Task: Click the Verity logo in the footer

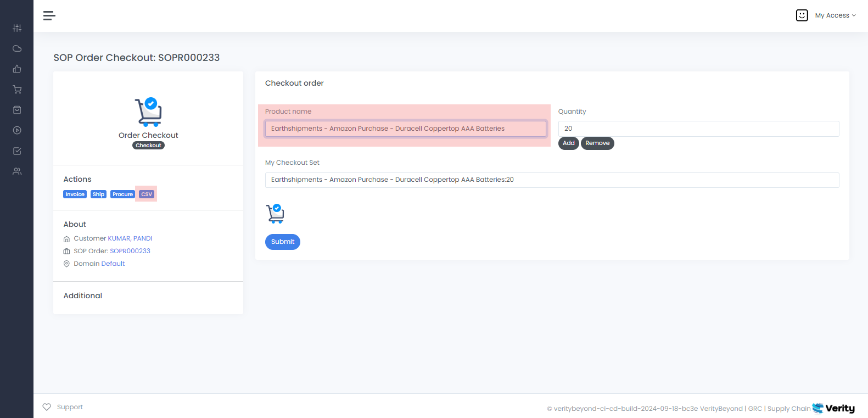Action: pos(833,408)
